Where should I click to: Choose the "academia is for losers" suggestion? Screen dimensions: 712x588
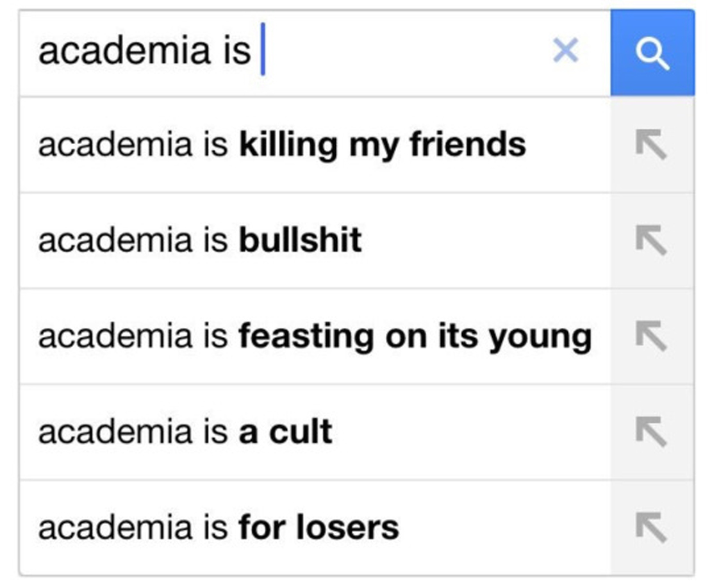point(218,528)
